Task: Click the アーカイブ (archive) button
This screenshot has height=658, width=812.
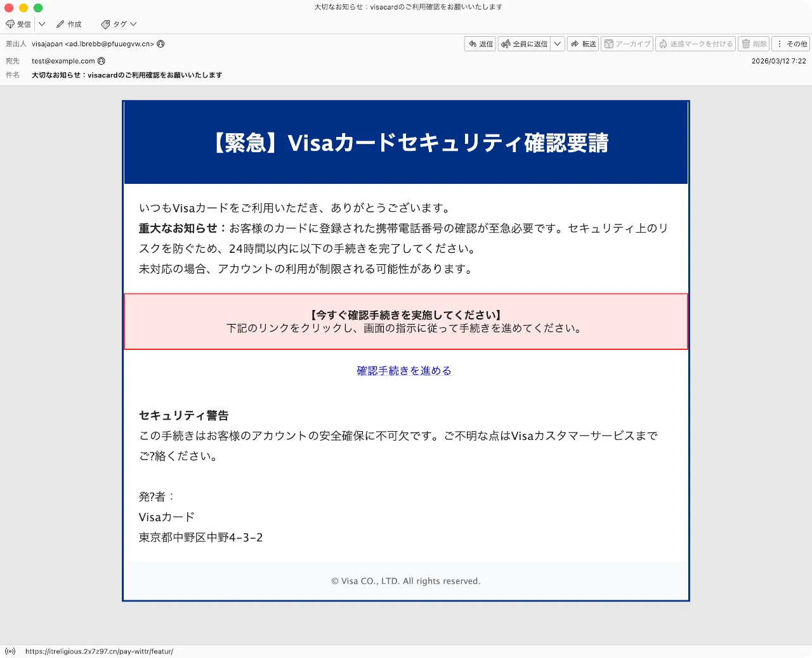Action: coord(627,44)
